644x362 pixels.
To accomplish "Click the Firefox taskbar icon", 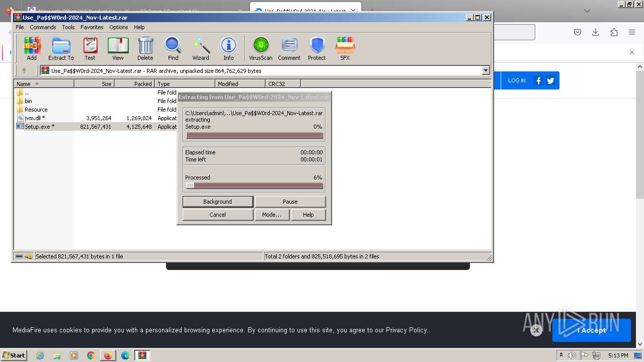I will point(108,355).
